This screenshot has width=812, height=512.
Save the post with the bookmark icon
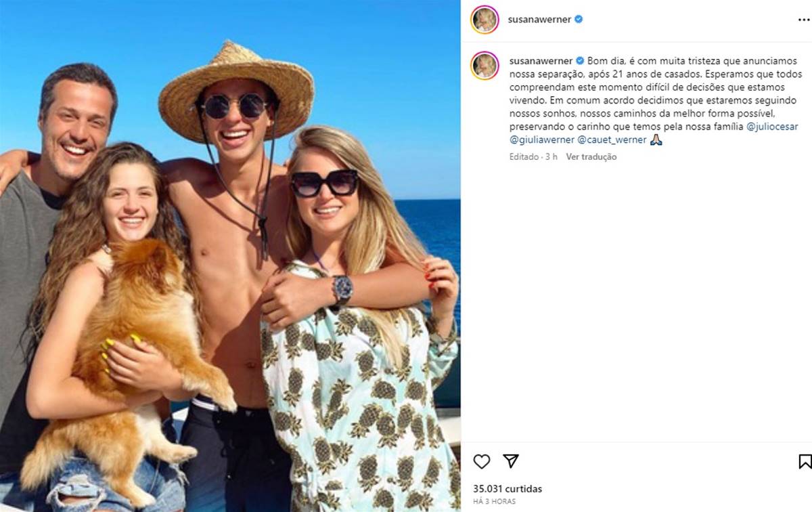point(805,462)
